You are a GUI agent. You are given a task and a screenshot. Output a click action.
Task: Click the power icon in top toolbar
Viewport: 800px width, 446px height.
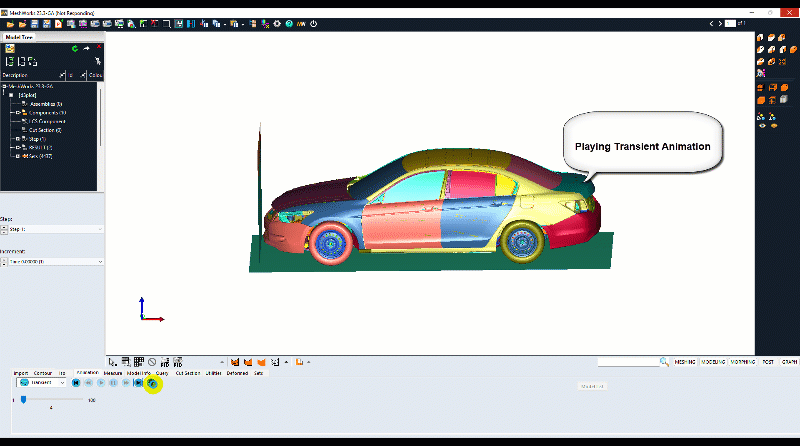pyautogui.click(x=313, y=24)
